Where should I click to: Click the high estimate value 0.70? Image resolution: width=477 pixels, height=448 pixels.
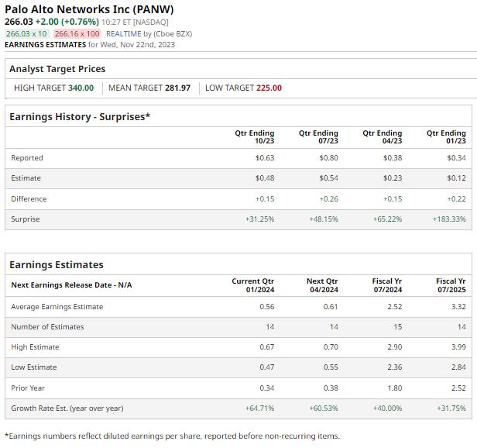point(331,347)
